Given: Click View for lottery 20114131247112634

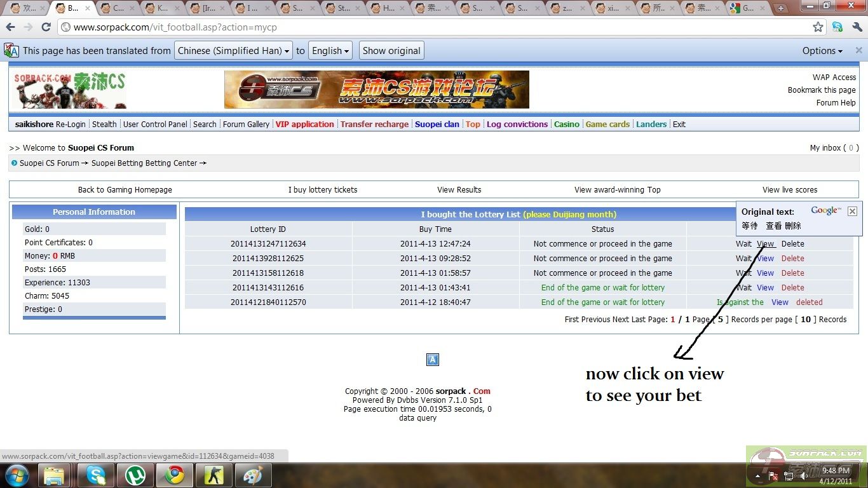Looking at the screenshot, I should [x=766, y=244].
